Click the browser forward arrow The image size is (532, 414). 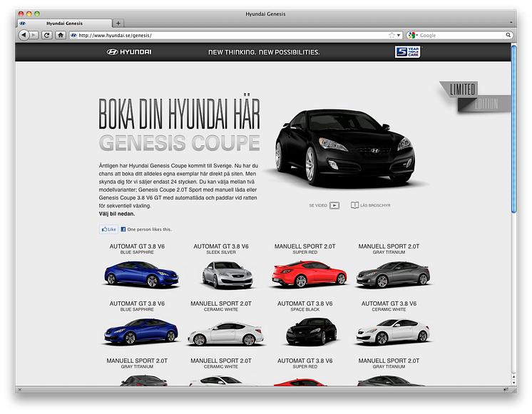tap(34, 35)
